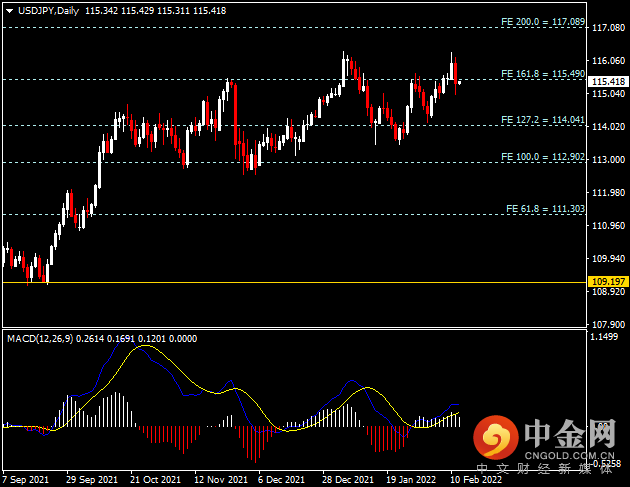Image resolution: width=630 pixels, height=487 pixels.
Task: Click the 111.980 price axis value
Action: point(608,193)
